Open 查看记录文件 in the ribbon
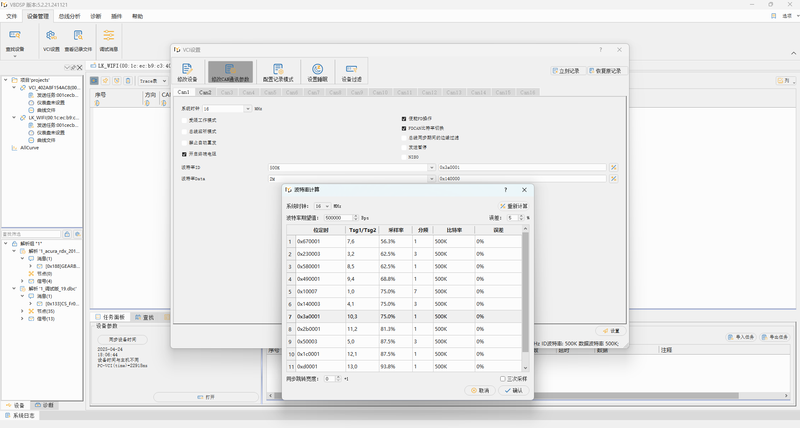Image resolution: width=800 pixels, height=428 pixels. pyautogui.click(x=78, y=41)
